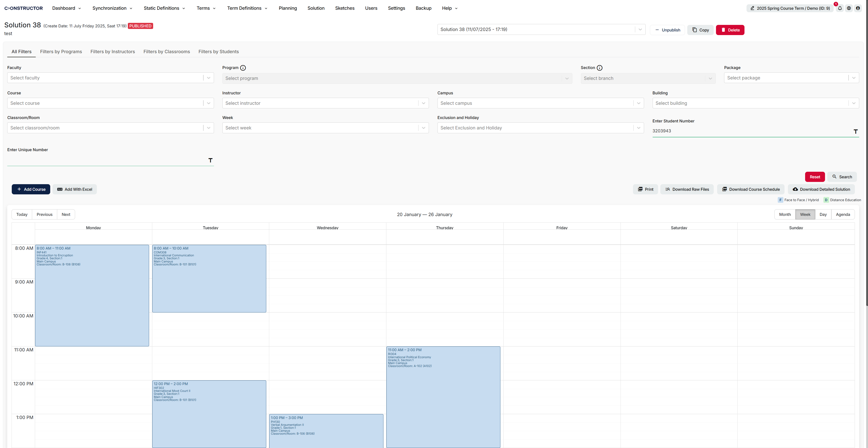Expand the Select faculty dropdown

pyautogui.click(x=111, y=78)
